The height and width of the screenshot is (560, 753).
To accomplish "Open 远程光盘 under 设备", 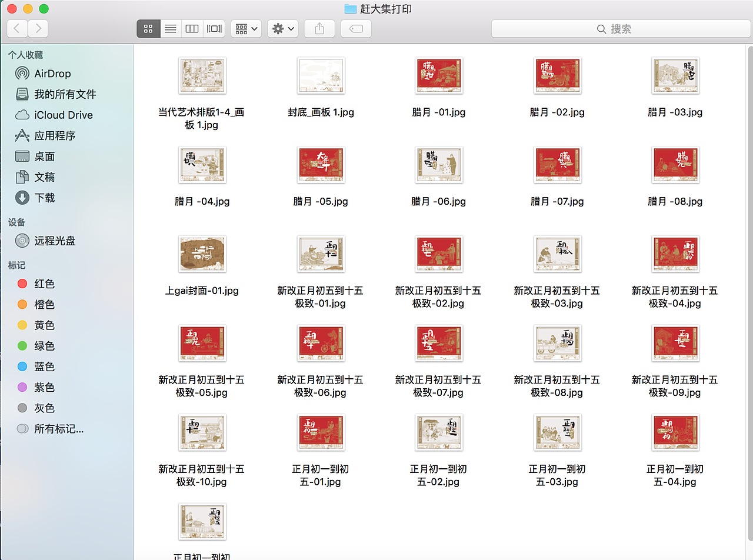I will pos(53,241).
